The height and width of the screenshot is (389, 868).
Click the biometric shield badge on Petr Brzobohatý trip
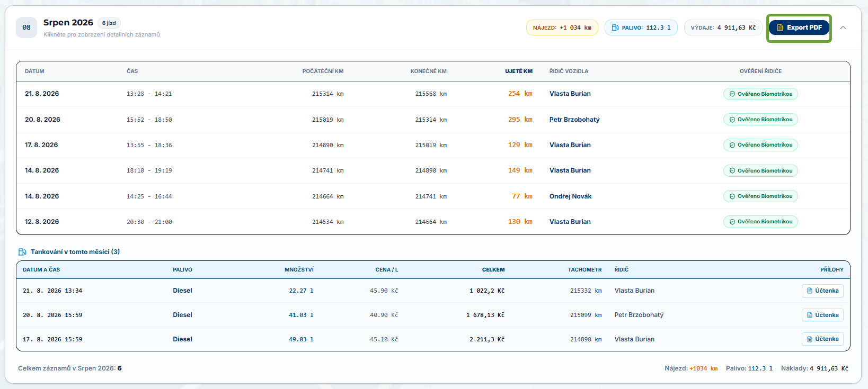pos(760,120)
